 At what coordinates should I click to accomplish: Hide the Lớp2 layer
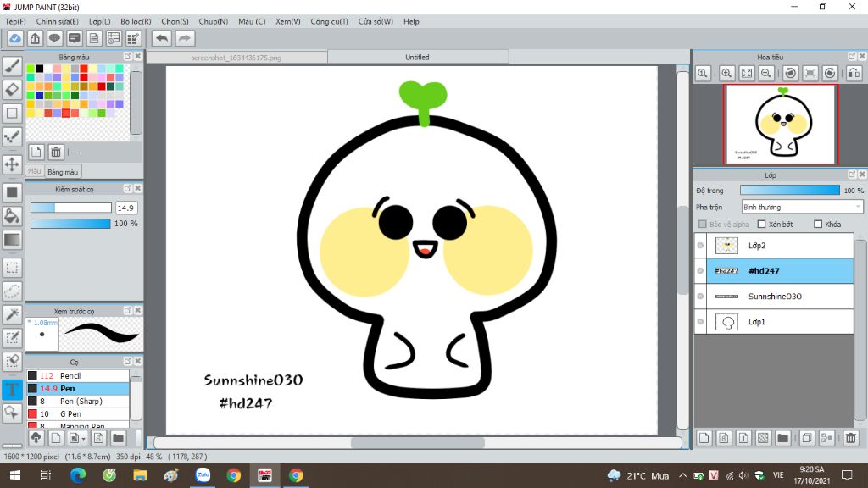(x=700, y=245)
